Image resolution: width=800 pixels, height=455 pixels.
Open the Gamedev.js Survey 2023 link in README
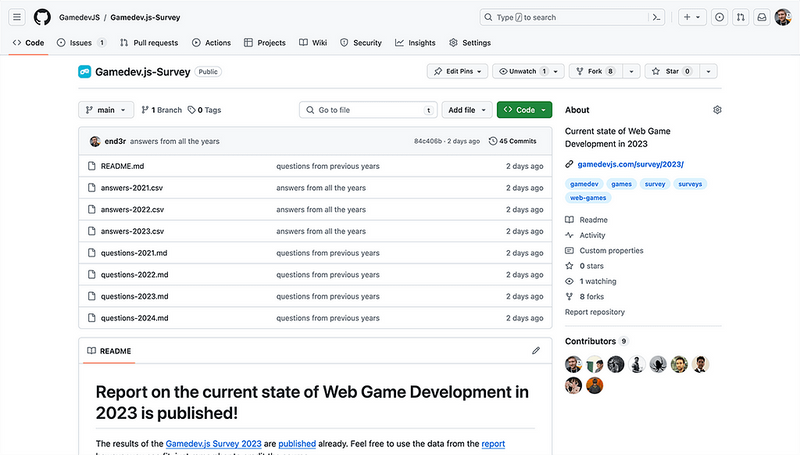pyautogui.click(x=213, y=444)
